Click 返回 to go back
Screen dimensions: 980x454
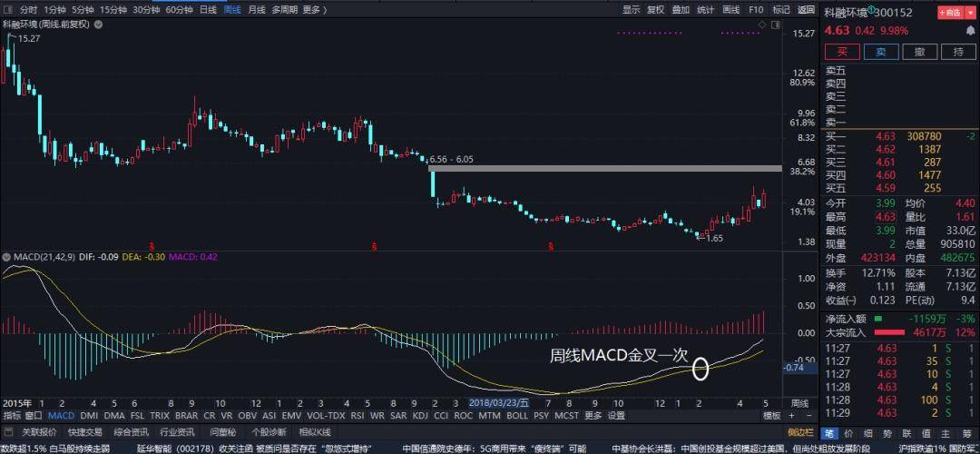coord(807,9)
